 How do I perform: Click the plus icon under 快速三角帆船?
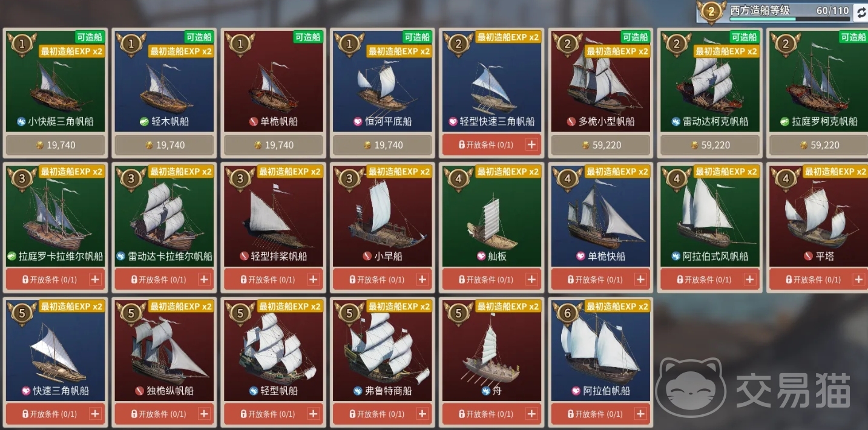(x=95, y=414)
